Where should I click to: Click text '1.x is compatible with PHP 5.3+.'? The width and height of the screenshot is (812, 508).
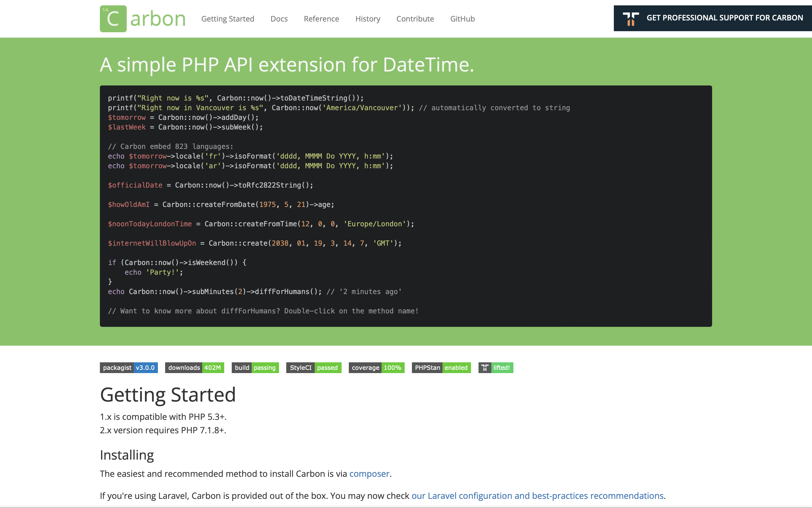[x=163, y=417]
